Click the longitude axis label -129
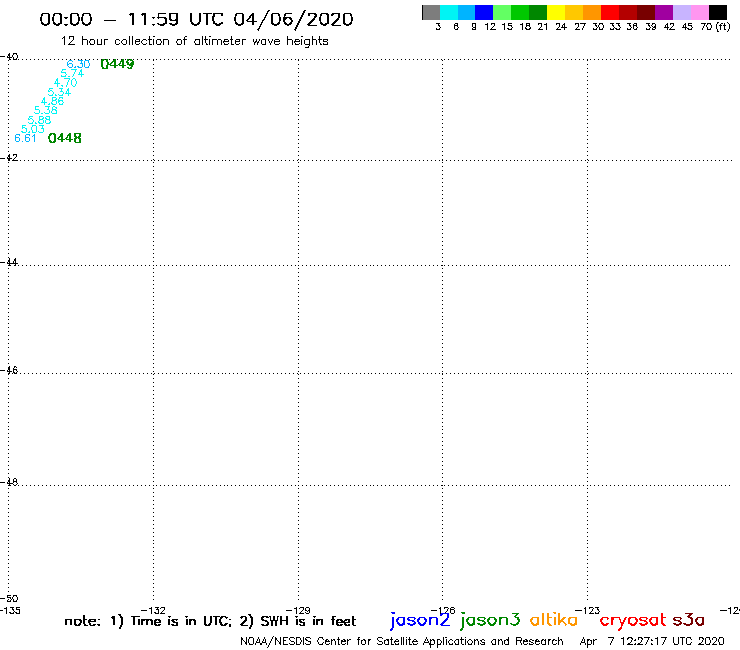Image resolution: width=740 pixels, height=650 pixels. click(x=298, y=611)
